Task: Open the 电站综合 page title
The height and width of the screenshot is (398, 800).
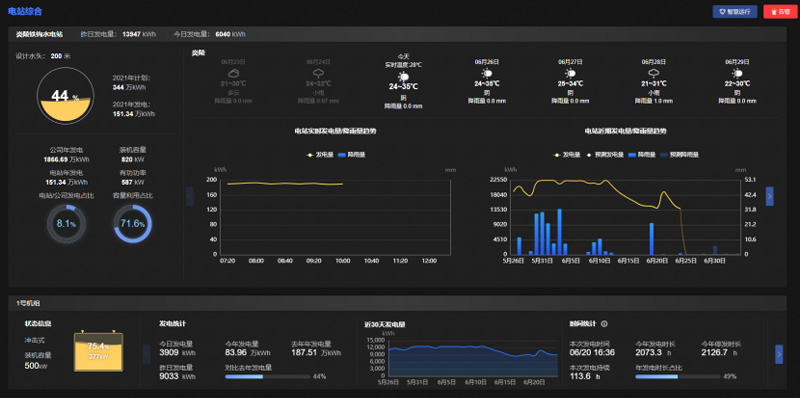Action: click(x=25, y=11)
